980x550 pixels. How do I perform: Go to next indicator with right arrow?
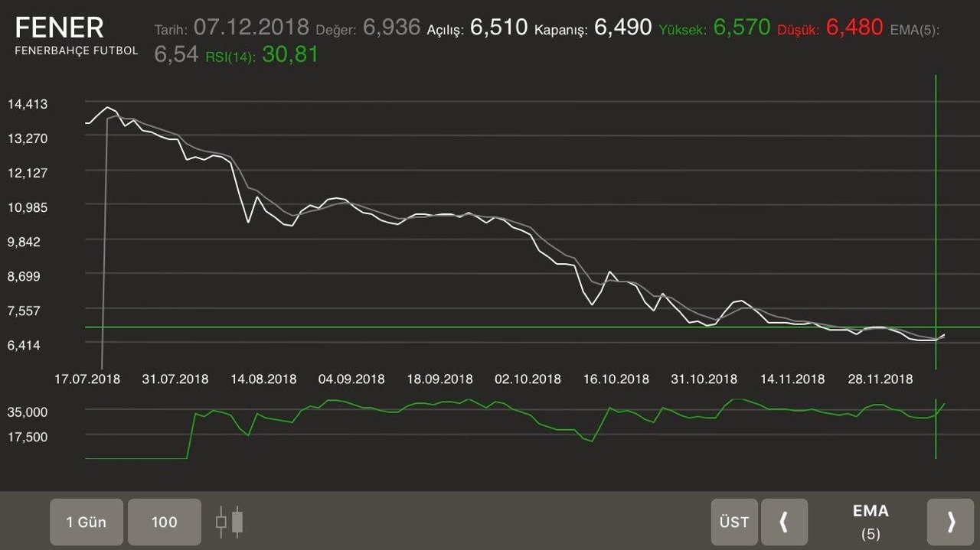[951, 522]
